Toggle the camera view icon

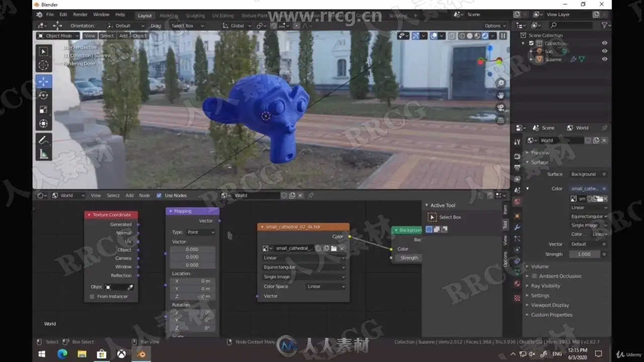tap(501, 108)
